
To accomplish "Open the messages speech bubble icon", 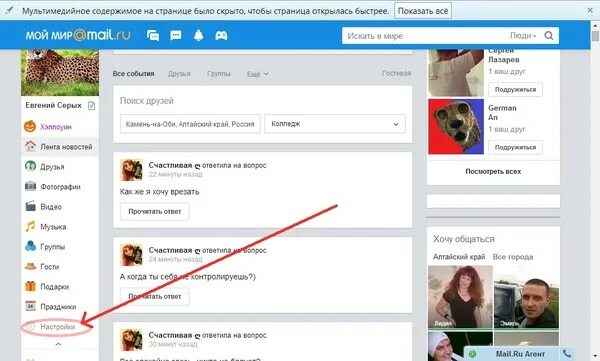I will click(x=176, y=36).
